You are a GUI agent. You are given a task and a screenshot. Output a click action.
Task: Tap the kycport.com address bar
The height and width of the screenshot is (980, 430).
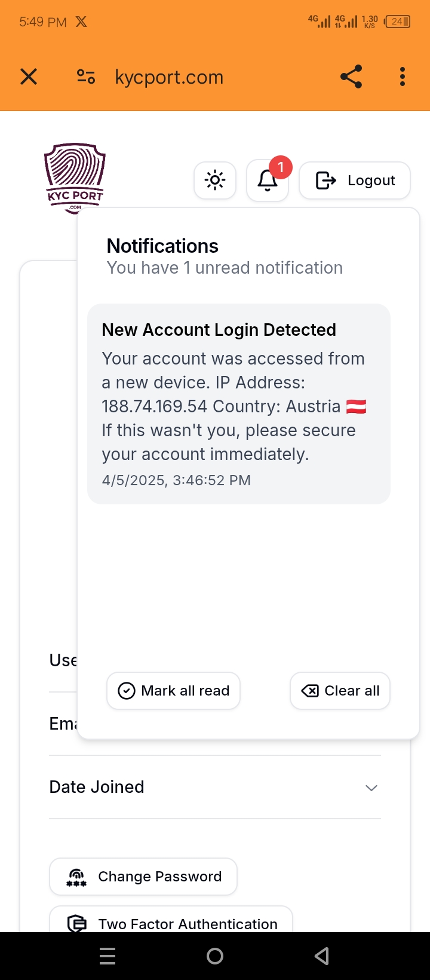[169, 77]
